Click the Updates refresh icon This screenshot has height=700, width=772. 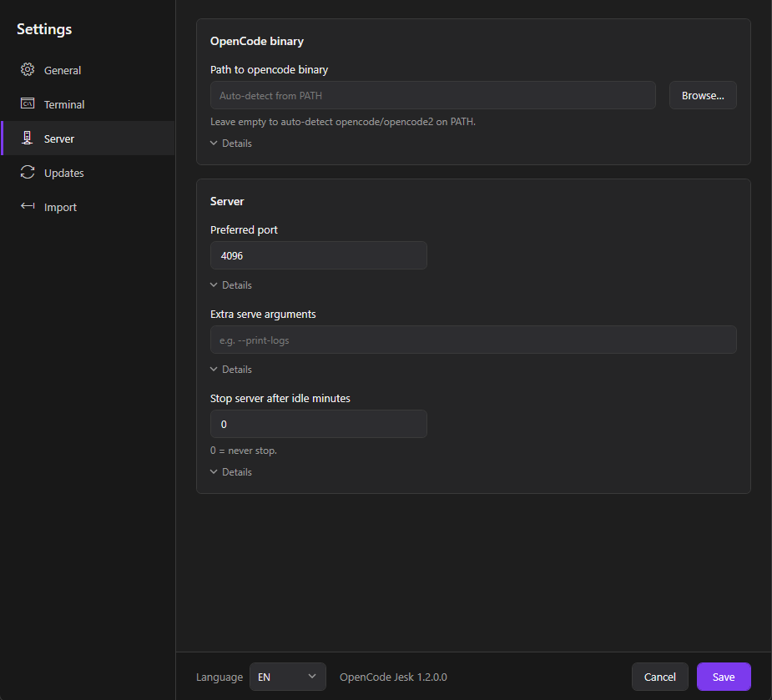[x=28, y=173]
